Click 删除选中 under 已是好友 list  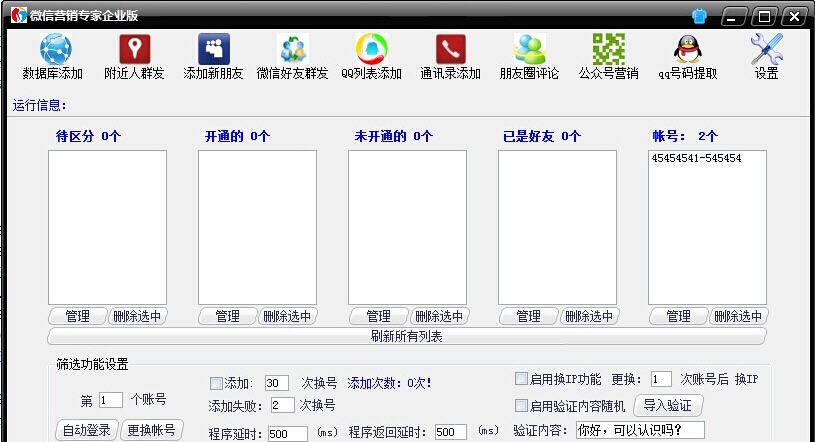(589, 316)
